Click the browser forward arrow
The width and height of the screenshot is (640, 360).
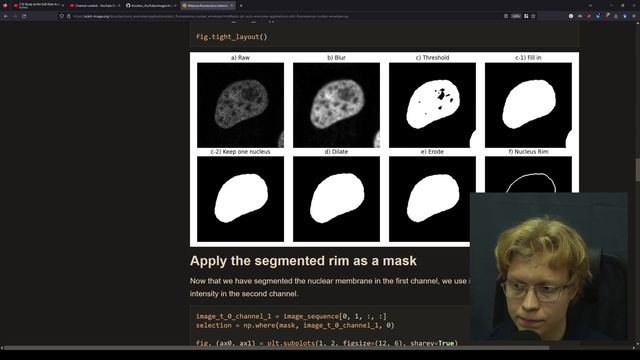click(15, 16)
